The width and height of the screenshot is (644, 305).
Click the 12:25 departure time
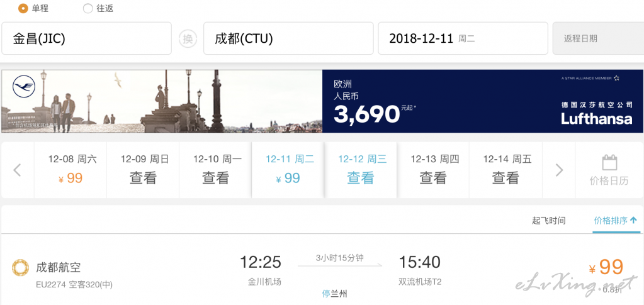[x=261, y=262]
